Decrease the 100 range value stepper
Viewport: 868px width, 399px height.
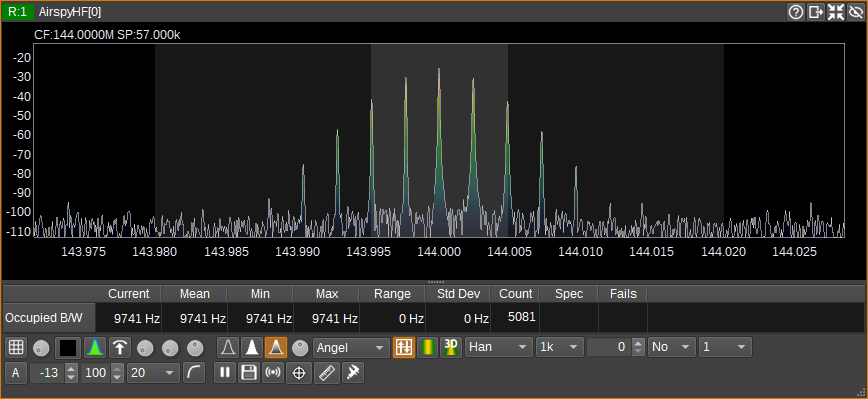click(x=117, y=377)
